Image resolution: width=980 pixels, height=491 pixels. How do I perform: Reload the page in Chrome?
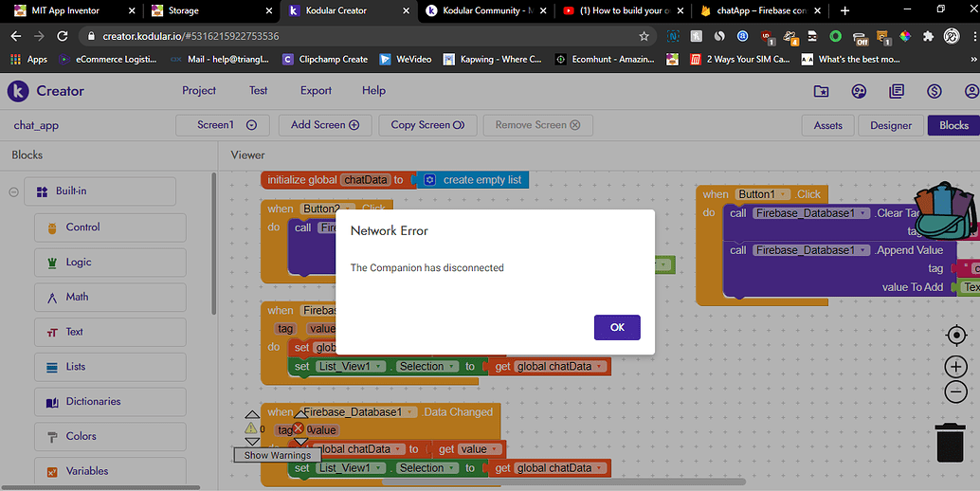(x=62, y=36)
